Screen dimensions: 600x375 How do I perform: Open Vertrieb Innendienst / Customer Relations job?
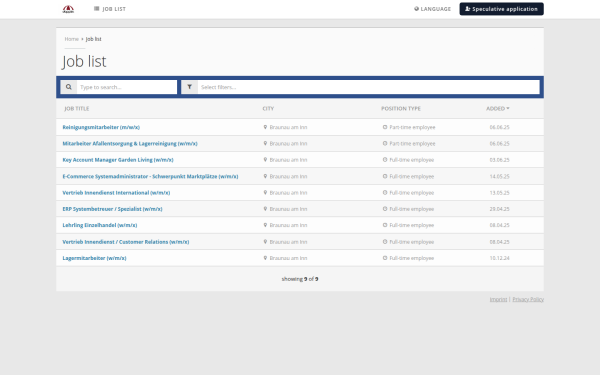(126, 242)
